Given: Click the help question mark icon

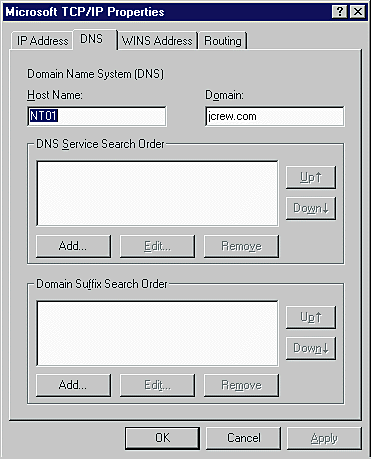Looking at the screenshot, I should [340, 12].
